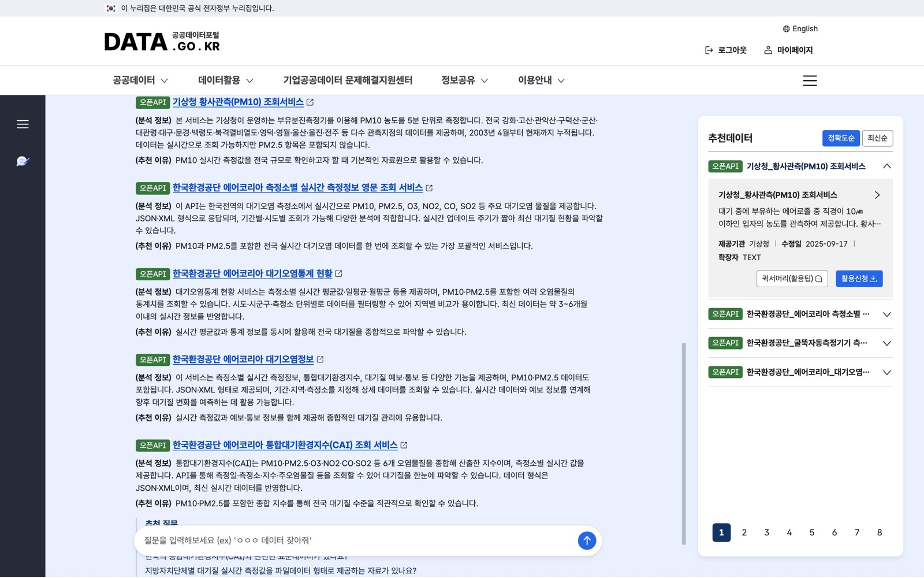Open external link icon for 대기오염통계 현황
The image size is (924, 578).
click(339, 273)
